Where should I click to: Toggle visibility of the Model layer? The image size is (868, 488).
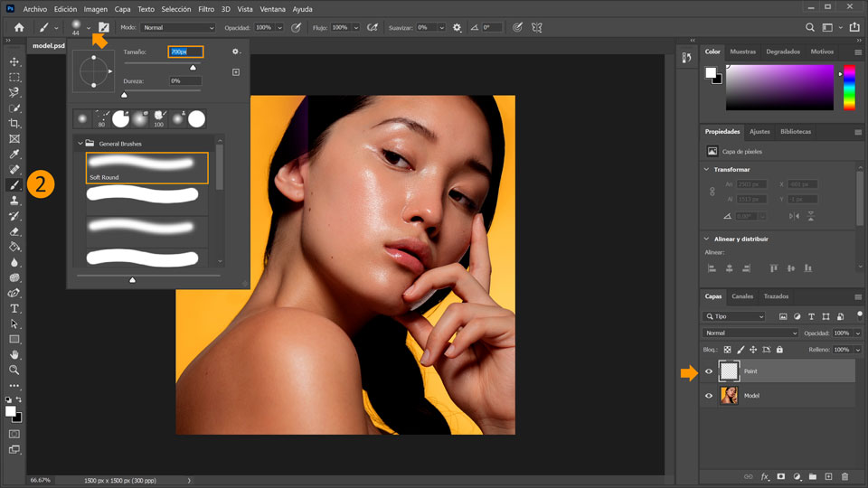[x=709, y=396]
